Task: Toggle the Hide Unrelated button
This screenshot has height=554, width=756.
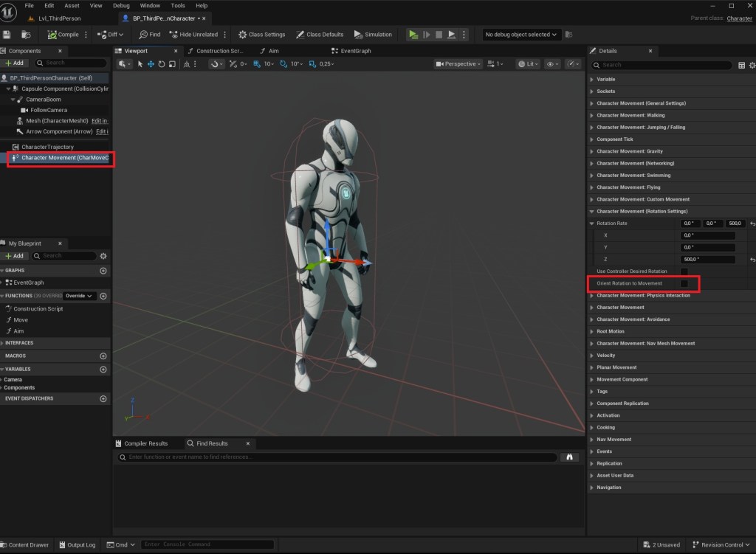Action: (x=194, y=35)
